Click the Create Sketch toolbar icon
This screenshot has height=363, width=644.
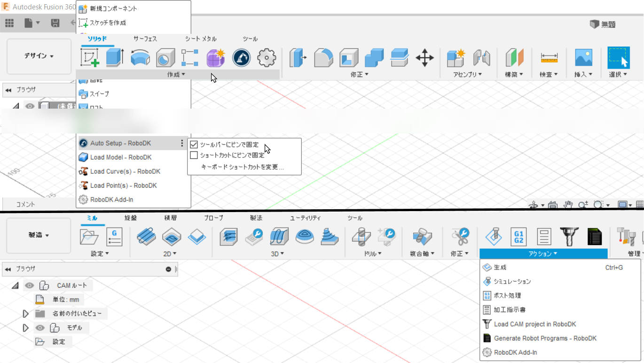click(x=89, y=58)
